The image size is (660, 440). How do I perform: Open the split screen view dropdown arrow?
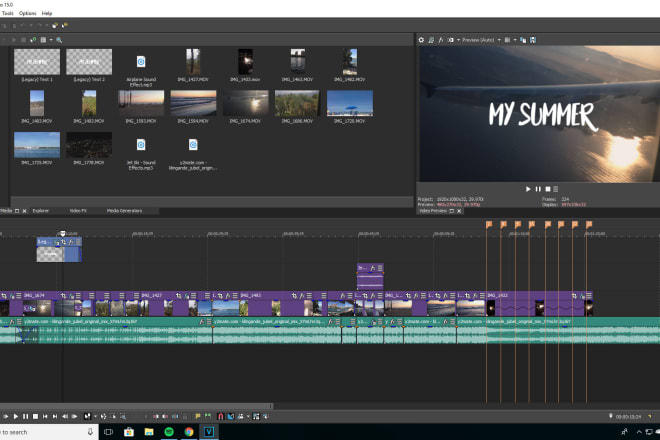[x=458, y=40]
